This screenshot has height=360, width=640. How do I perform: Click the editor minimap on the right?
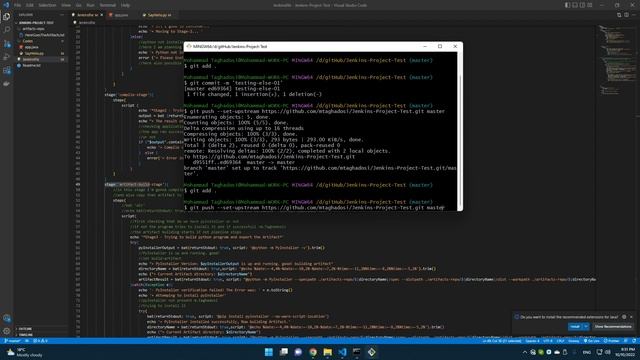click(615, 61)
